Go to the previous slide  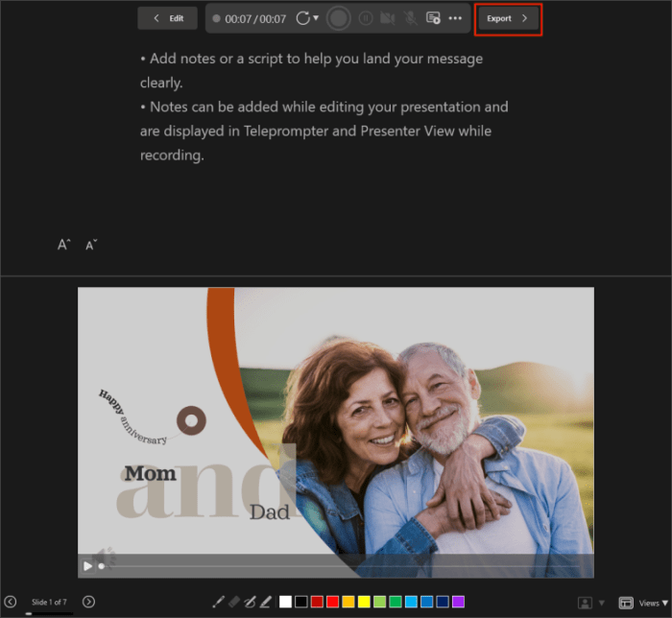(11, 602)
